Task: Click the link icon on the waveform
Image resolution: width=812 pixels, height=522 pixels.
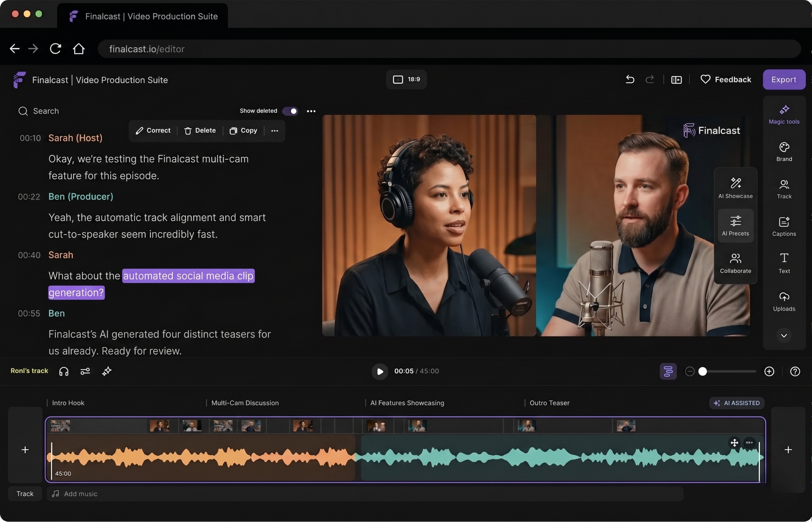Action: coord(749,443)
